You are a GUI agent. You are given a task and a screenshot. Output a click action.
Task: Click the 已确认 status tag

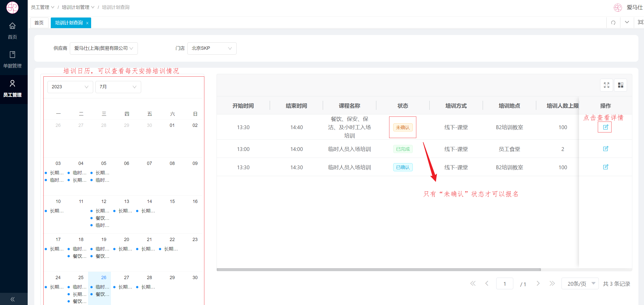coord(403,167)
